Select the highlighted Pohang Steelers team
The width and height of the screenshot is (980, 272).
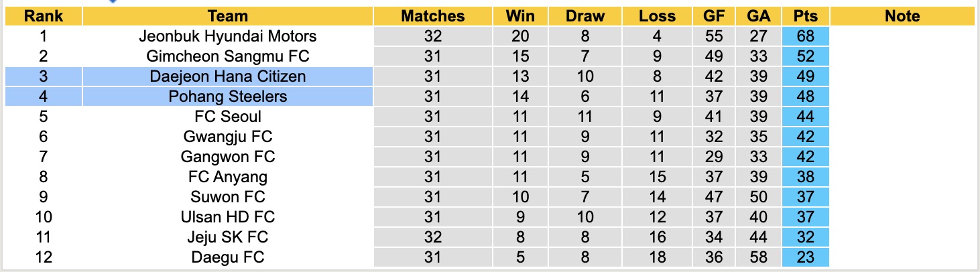pyautogui.click(x=228, y=96)
